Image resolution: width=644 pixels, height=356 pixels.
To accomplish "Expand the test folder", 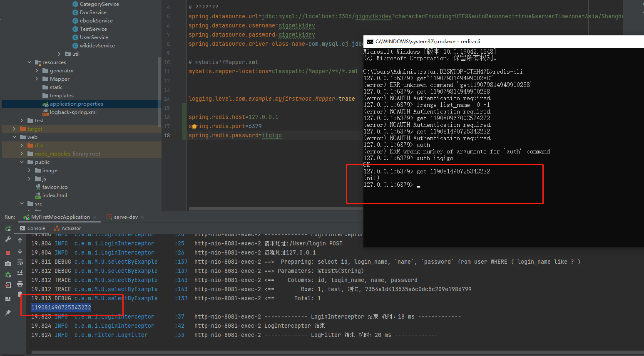I will 22,121.
